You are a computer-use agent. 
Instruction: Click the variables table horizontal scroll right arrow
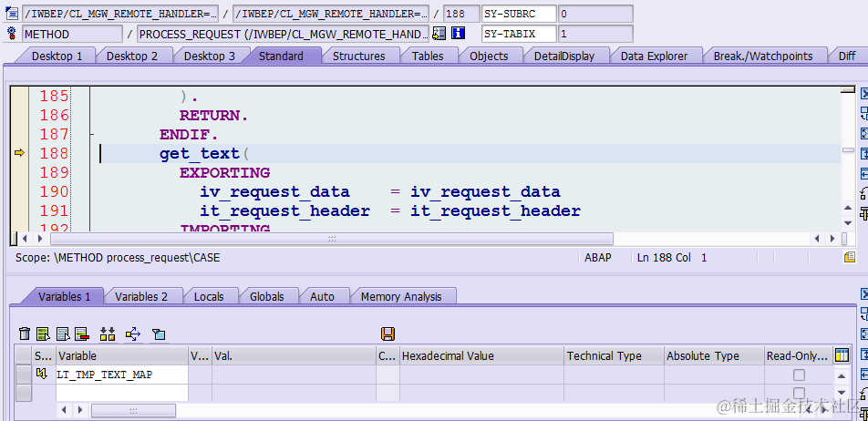[x=80, y=410]
